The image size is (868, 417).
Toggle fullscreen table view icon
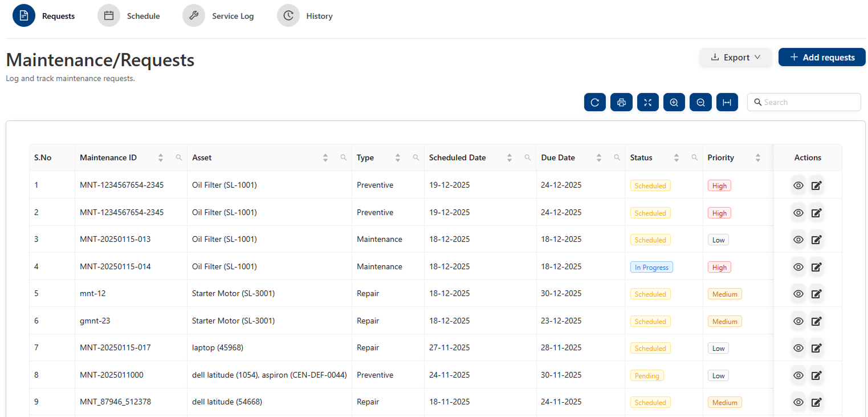tap(647, 103)
